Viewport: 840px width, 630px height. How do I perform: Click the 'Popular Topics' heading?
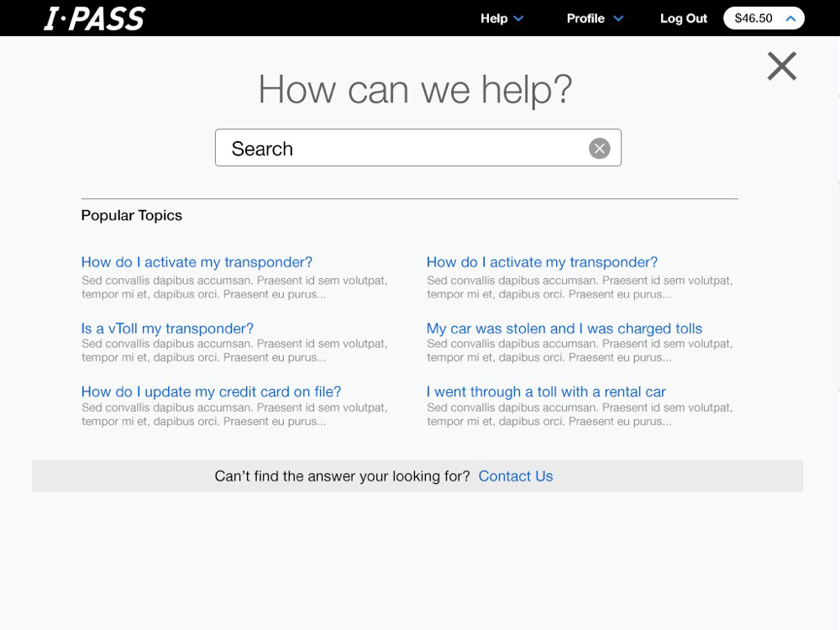(131, 215)
